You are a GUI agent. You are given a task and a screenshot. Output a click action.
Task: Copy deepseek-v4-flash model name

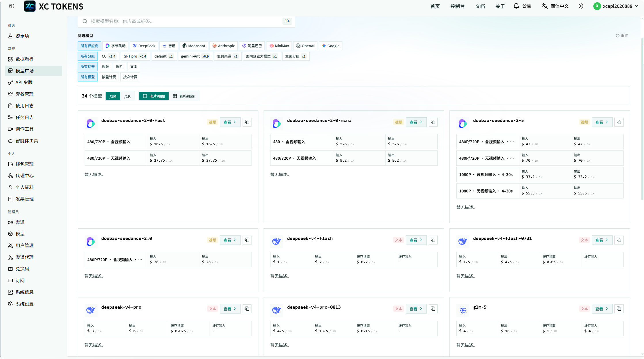pyautogui.click(x=433, y=240)
